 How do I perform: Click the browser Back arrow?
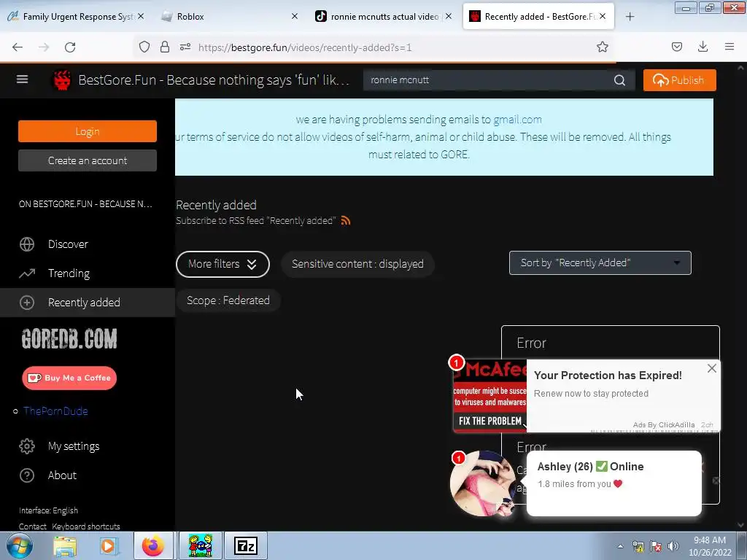(18, 47)
